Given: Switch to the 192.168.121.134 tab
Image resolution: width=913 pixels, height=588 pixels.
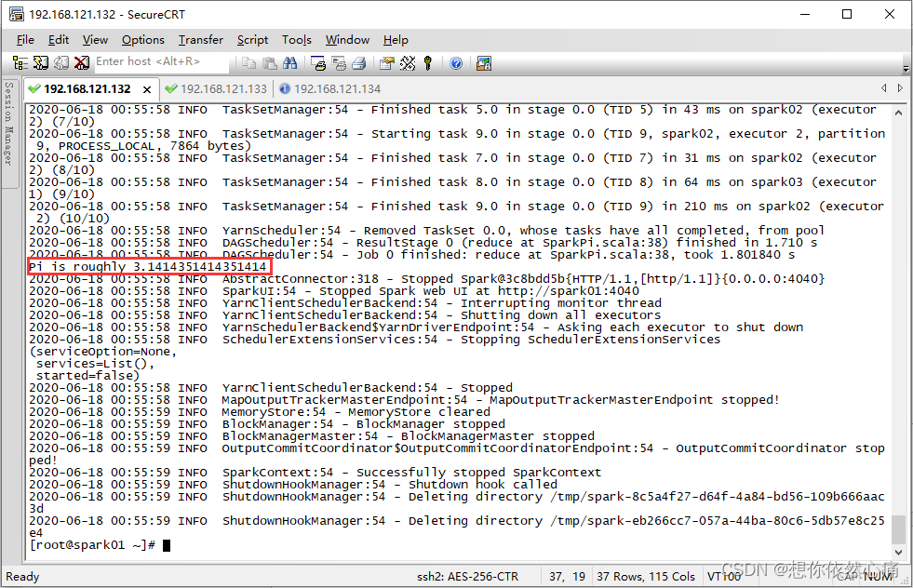Looking at the screenshot, I should pos(330,89).
